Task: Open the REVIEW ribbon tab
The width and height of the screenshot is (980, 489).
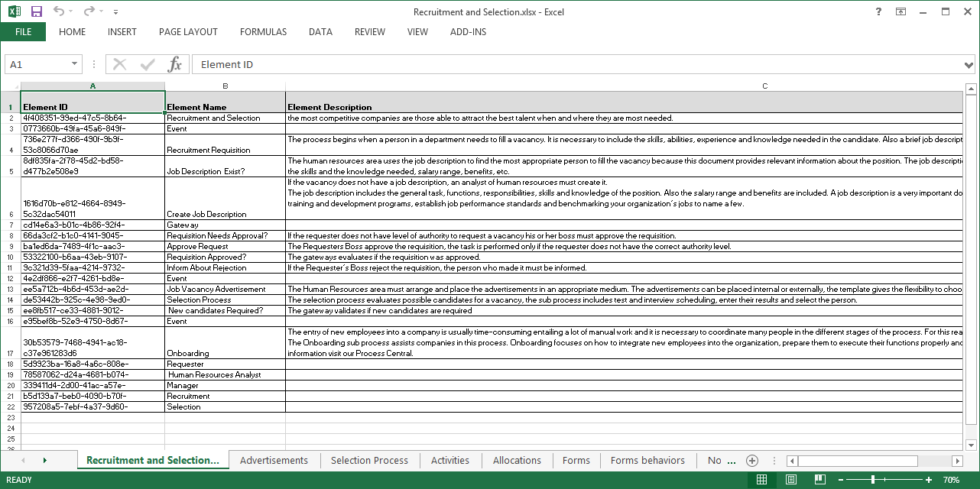Action: click(x=370, y=32)
